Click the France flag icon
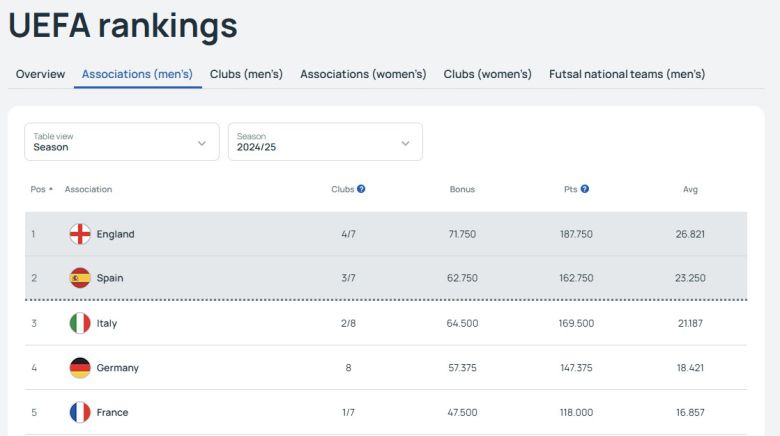Viewport: 780px width, 436px height. click(x=80, y=412)
